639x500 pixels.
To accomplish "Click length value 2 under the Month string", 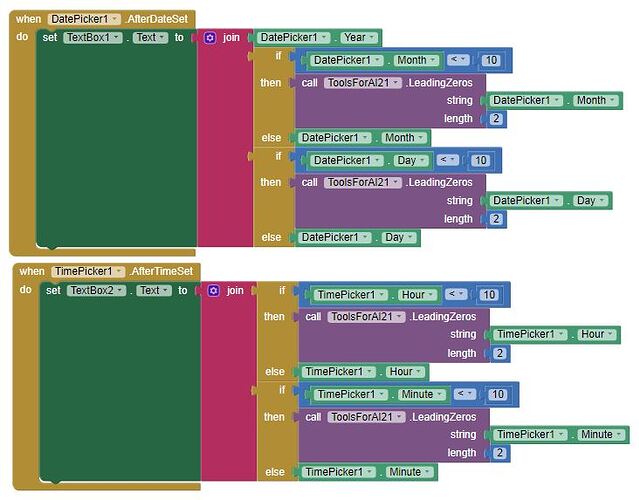I will click(497, 119).
